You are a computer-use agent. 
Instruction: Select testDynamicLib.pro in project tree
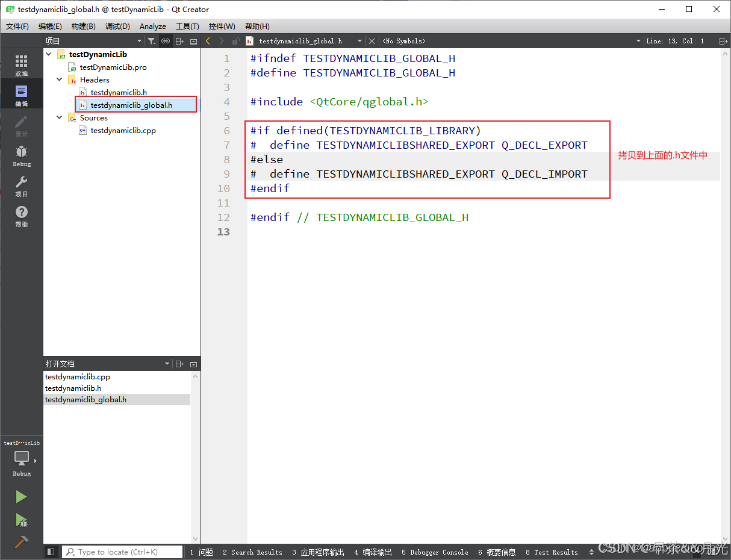click(113, 67)
